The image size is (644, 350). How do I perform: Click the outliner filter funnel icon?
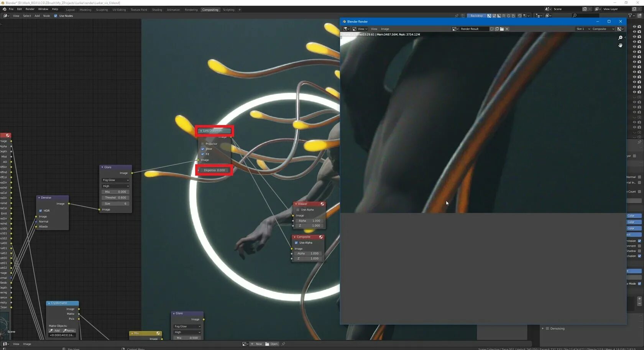[630, 15]
